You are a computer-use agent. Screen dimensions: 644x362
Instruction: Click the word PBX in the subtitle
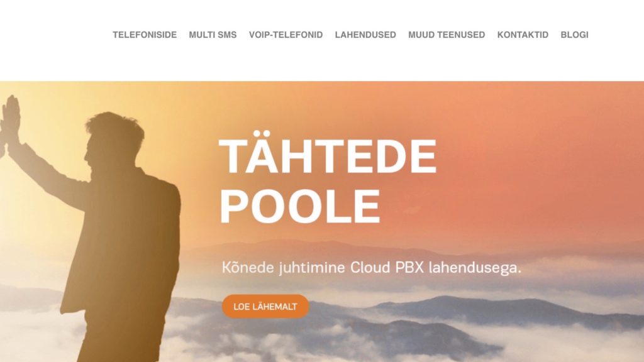point(409,268)
